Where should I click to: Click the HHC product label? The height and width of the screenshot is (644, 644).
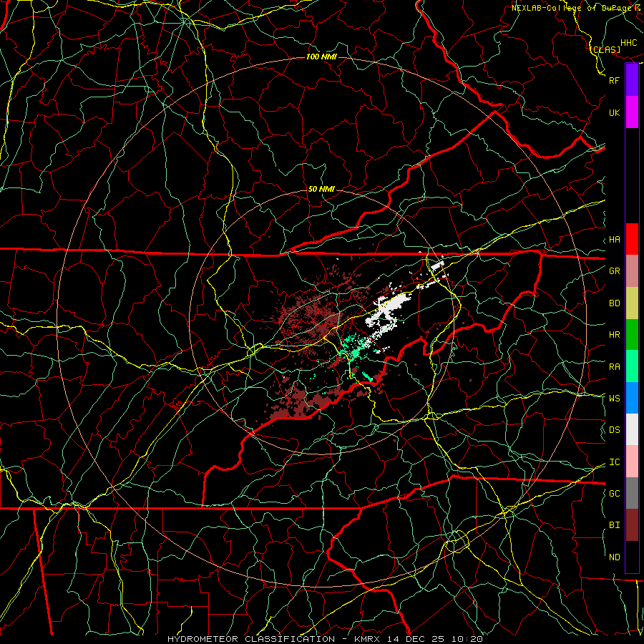click(x=628, y=43)
